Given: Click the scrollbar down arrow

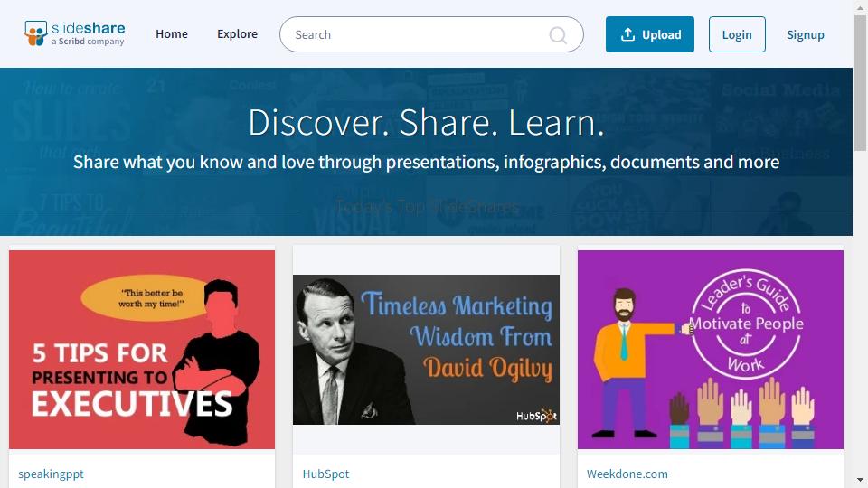Looking at the screenshot, I should coord(860,480).
